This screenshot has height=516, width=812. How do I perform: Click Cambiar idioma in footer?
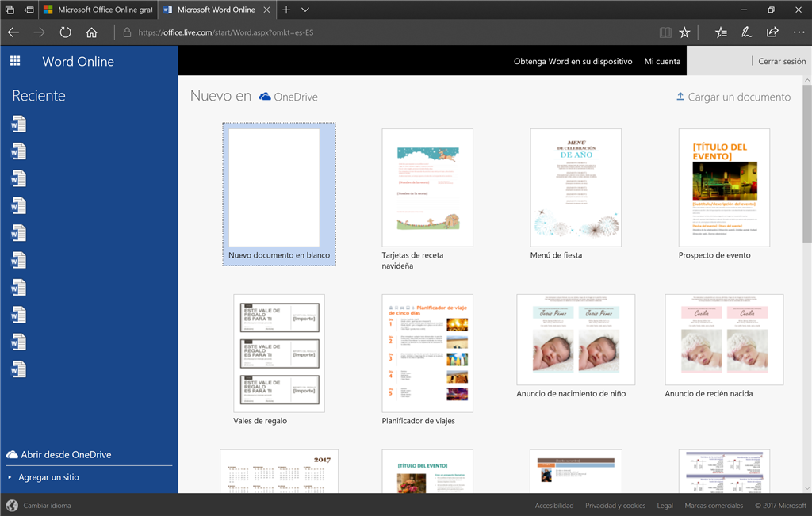[47, 506]
